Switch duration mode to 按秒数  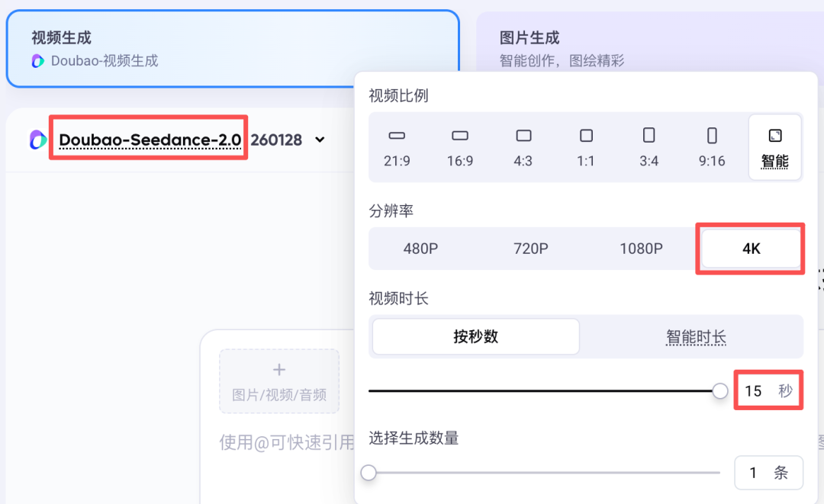[x=475, y=336]
